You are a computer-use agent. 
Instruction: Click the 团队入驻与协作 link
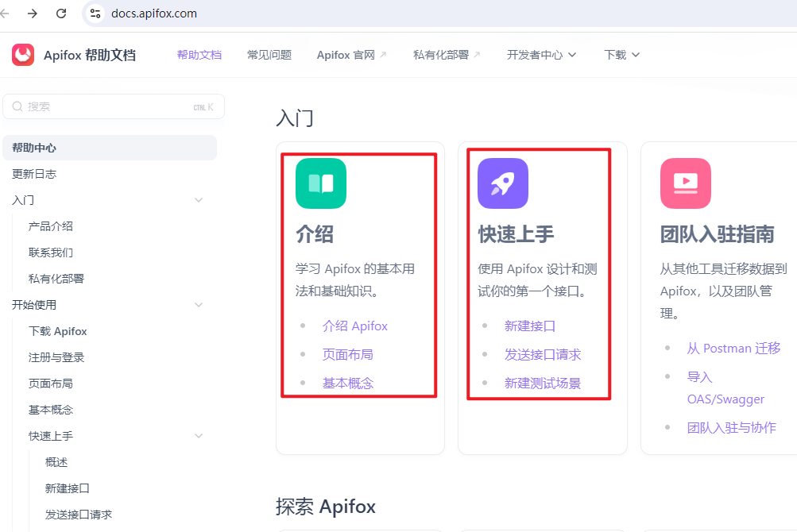pos(731,428)
